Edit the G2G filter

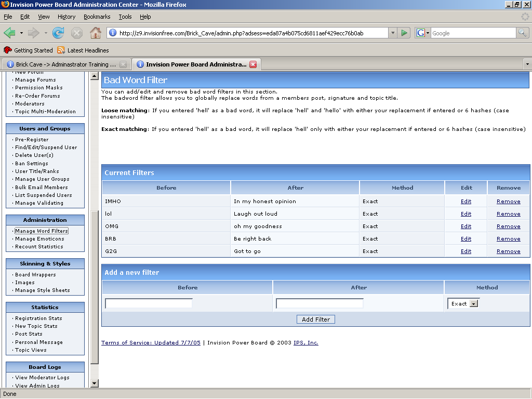coord(466,251)
